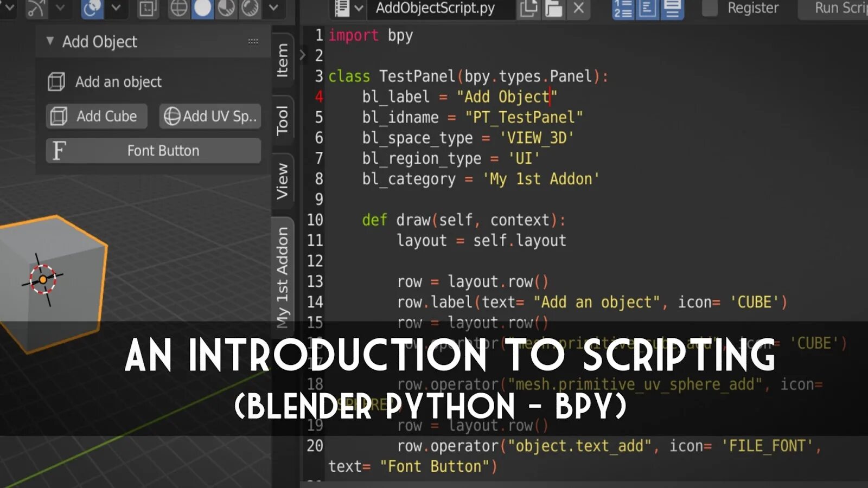This screenshot has height=488, width=868.
Task: Click cube icon beside 'Add an object'
Action: click(56, 82)
